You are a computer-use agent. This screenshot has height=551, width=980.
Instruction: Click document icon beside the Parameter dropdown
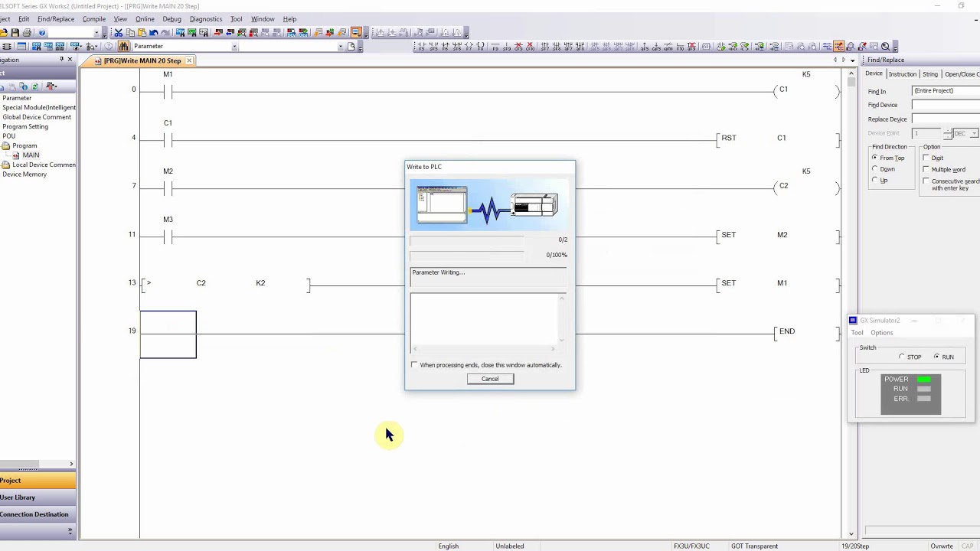[x=351, y=46]
